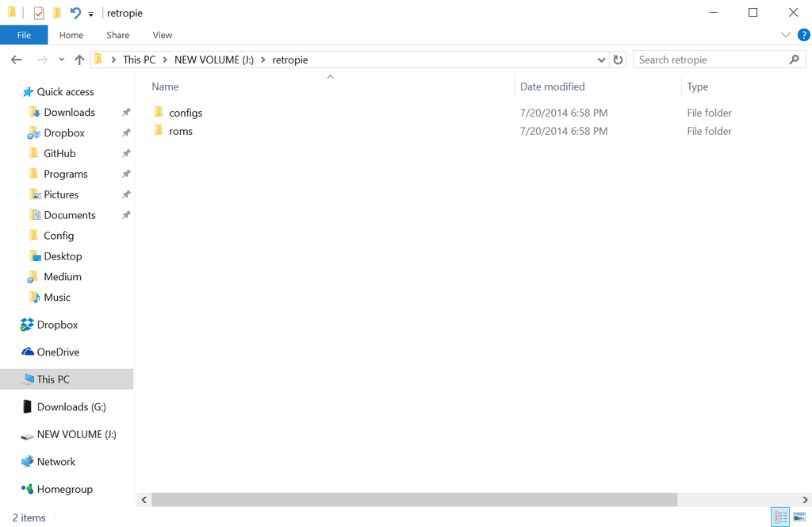Click the horizontal scrollbar left arrow
This screenshot has width=812, height=527.
144,499
